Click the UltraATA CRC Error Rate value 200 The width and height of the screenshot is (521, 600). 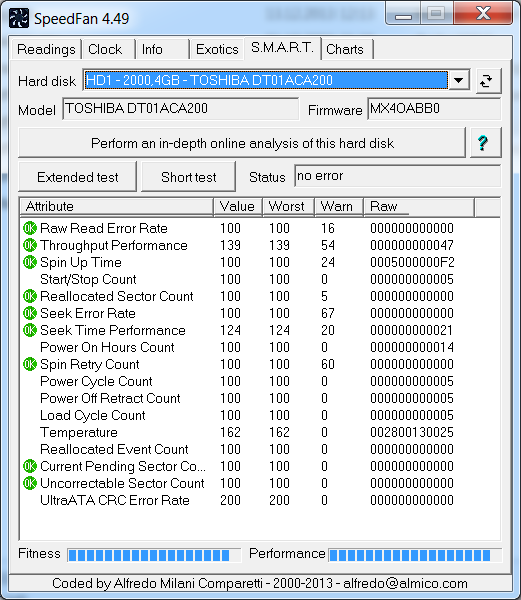point(230,500)
